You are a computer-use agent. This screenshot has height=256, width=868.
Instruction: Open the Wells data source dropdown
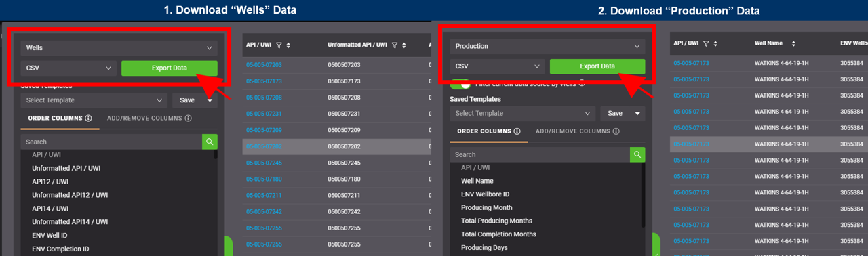(x=119, y=48)
